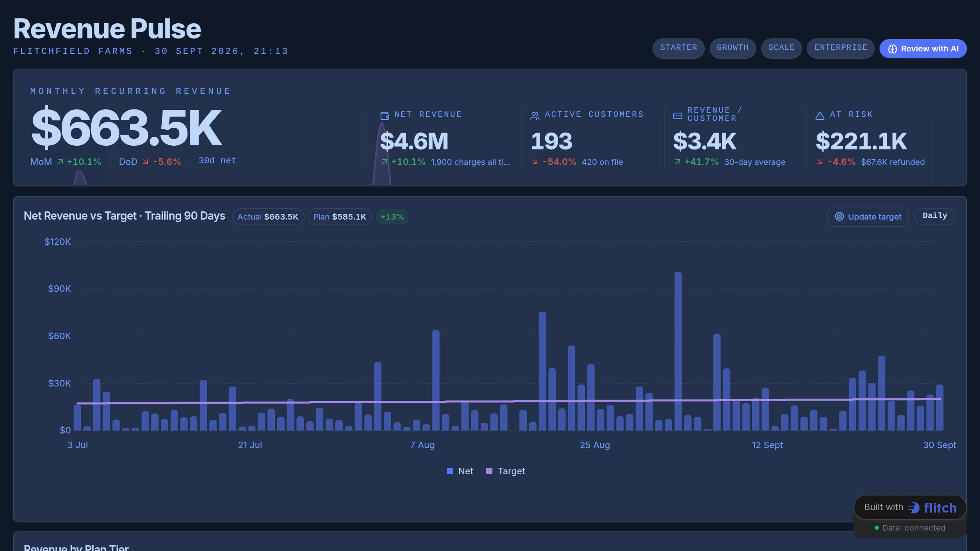Click the 25 Aug axis label
The image size is (980, 551).
(595, 445)
